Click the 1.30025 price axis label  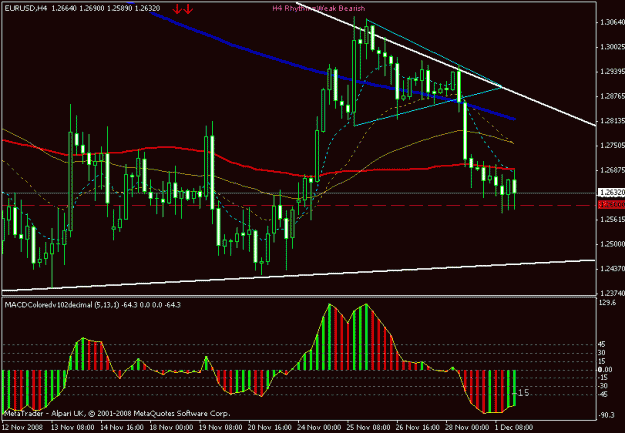612,47
